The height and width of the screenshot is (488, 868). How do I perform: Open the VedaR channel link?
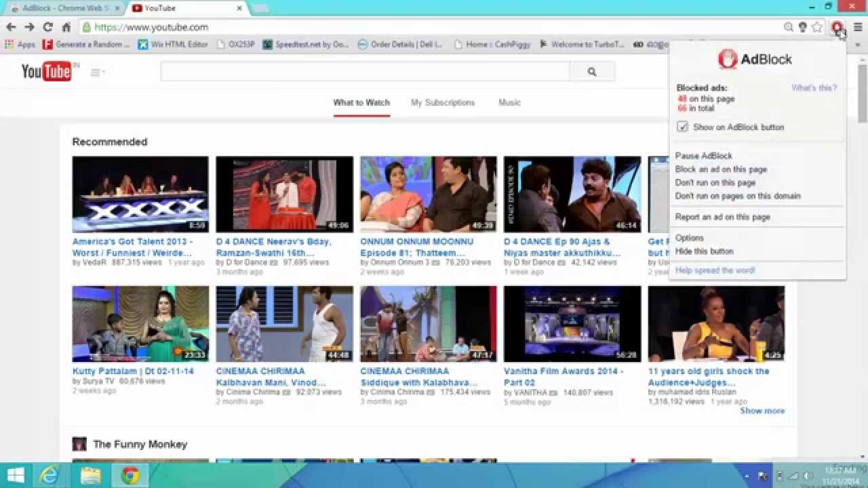point(94,262)
